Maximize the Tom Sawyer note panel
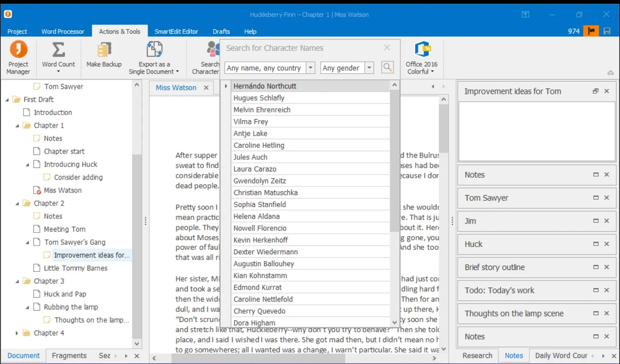 tap(595, 198)
